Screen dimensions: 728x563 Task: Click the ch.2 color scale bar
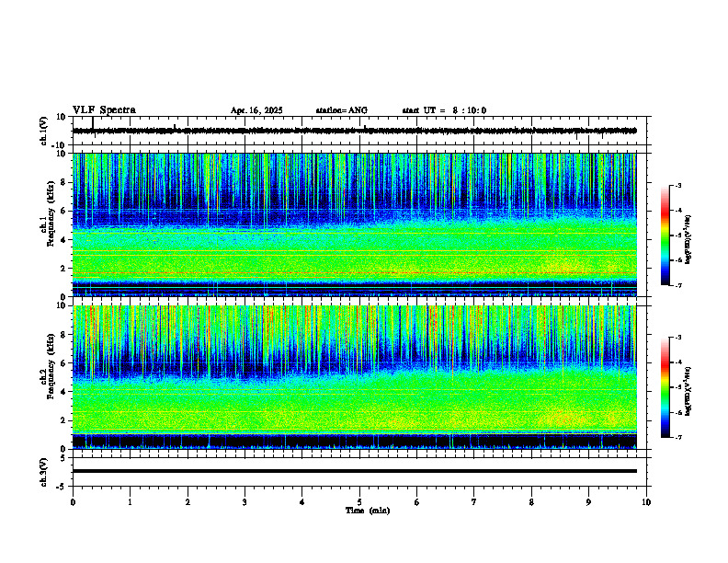tap(665, 387)
